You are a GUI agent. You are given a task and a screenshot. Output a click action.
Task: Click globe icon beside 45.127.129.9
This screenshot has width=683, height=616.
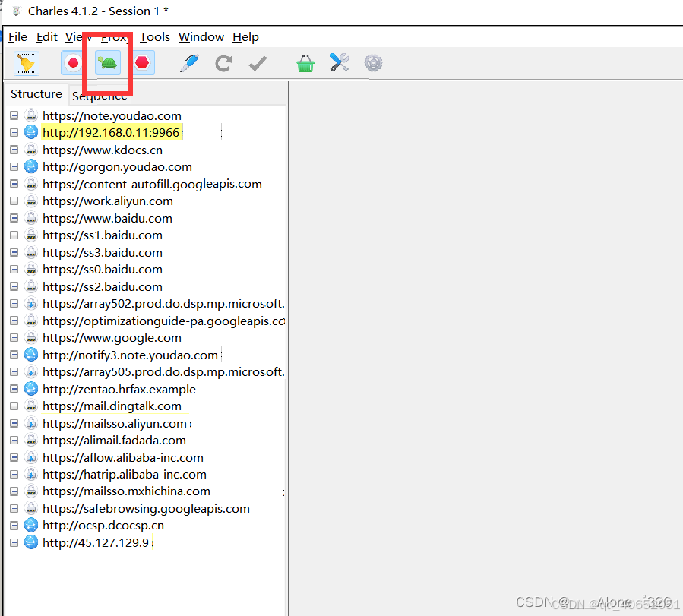pyautogui.click(x=31, y=542)
